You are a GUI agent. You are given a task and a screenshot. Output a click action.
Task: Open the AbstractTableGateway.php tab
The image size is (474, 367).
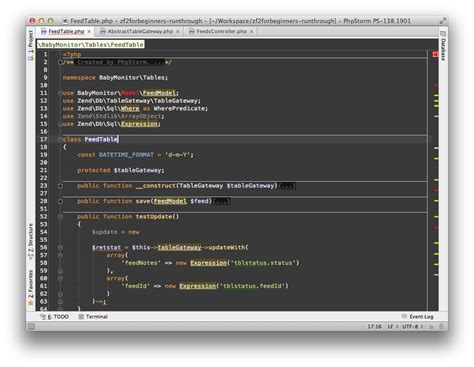(x=140, y=31)
